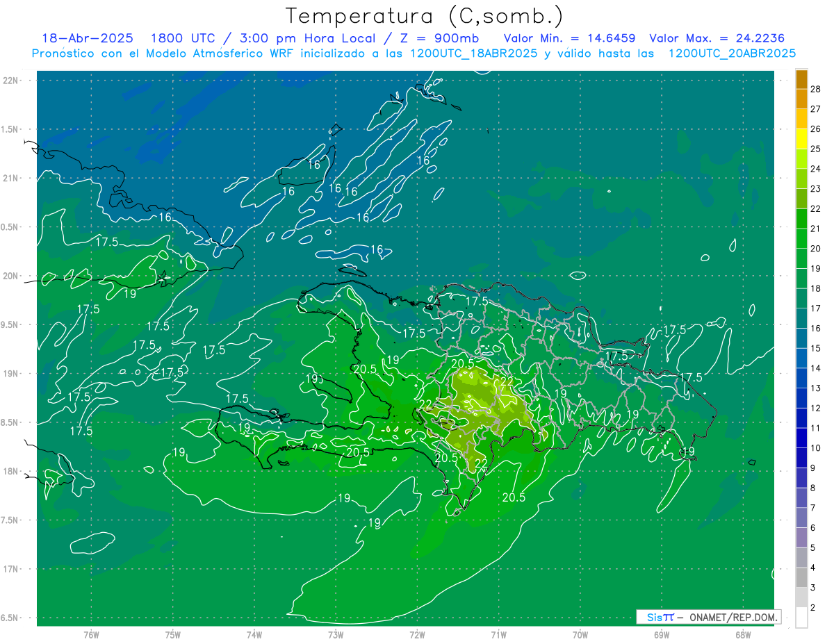This screenshot has height=644, width=834.
Task: Click the title 'Temperatura (C,somb.)'
Action: pos(425,16)
